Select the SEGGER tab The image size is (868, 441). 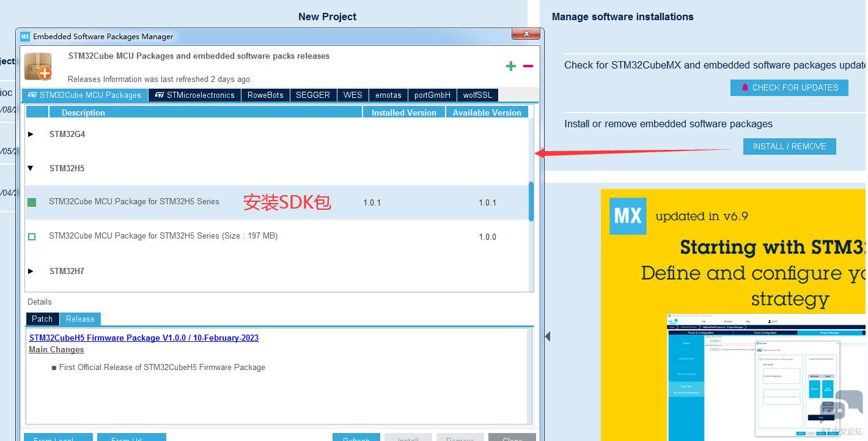click(313, 95)
